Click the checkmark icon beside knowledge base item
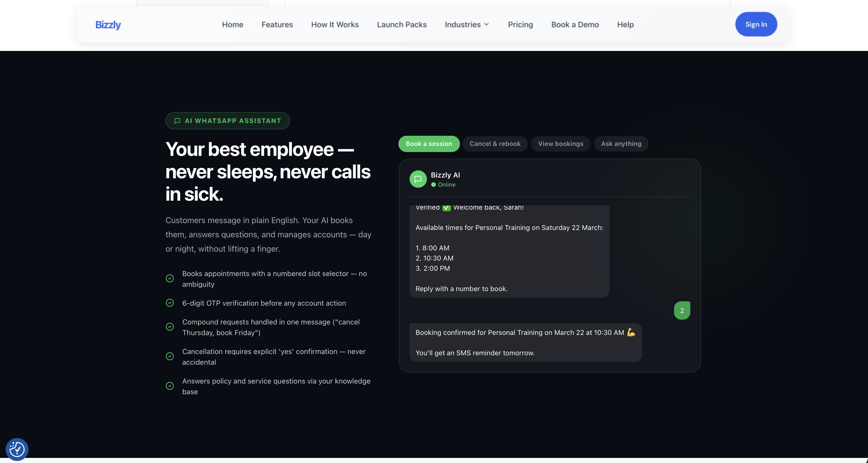This screenshot has width=868, height=463. [170, 386]
